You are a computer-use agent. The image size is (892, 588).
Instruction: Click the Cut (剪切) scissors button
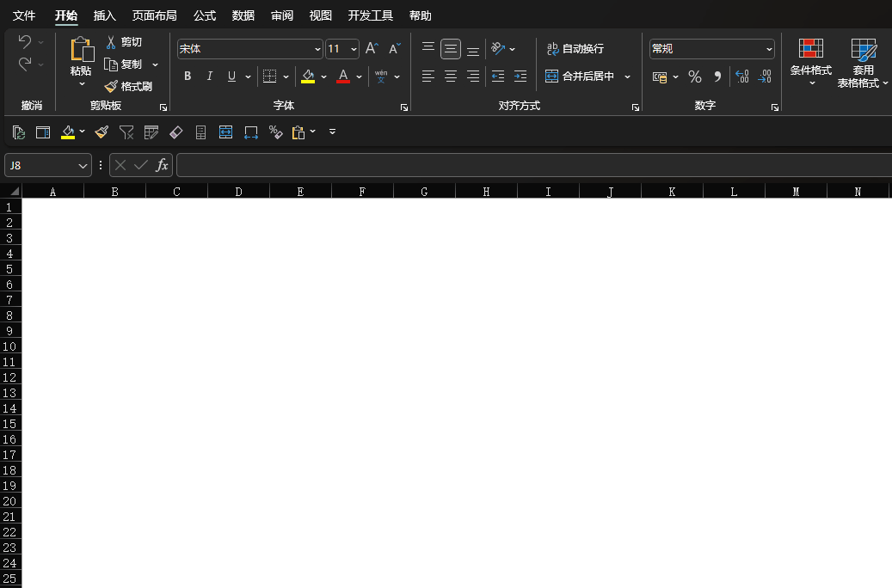tap(124, 42)
